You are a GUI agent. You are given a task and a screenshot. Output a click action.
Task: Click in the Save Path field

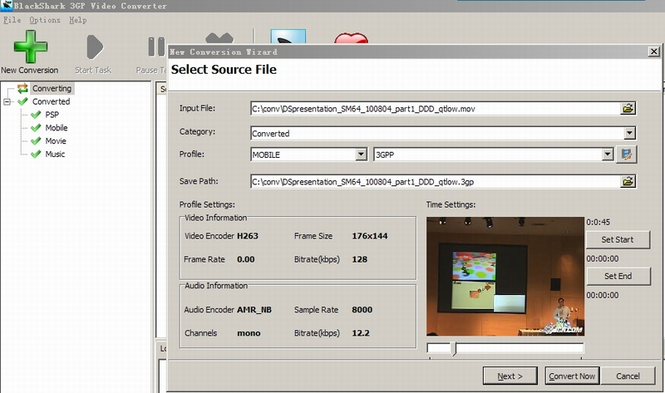(x=436, y=181)
